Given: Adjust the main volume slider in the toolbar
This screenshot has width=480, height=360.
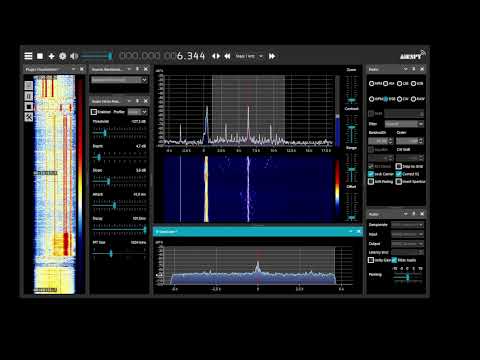Looking at the screenshot, I should 97,56.
